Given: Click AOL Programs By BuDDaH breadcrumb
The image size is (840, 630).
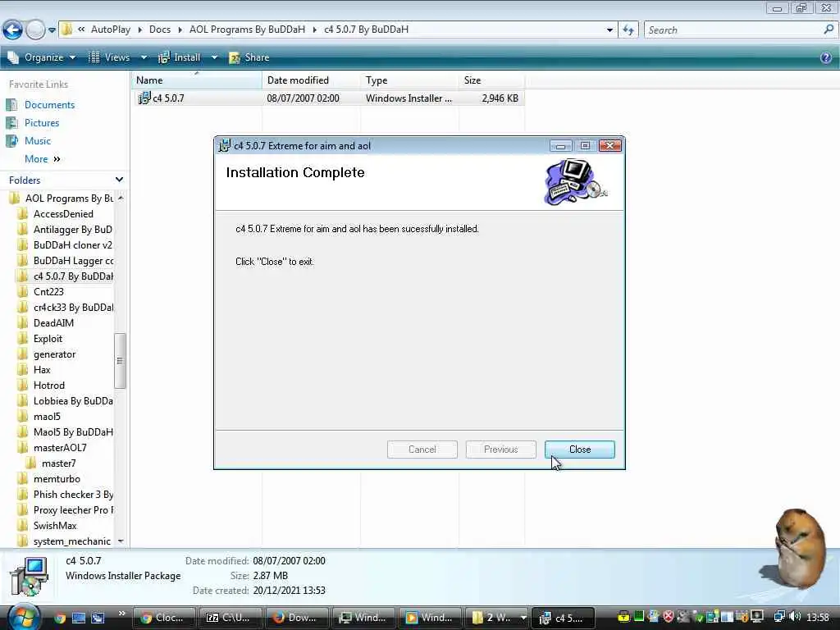Looking at the screenshot, I should [x=247, y=30].
